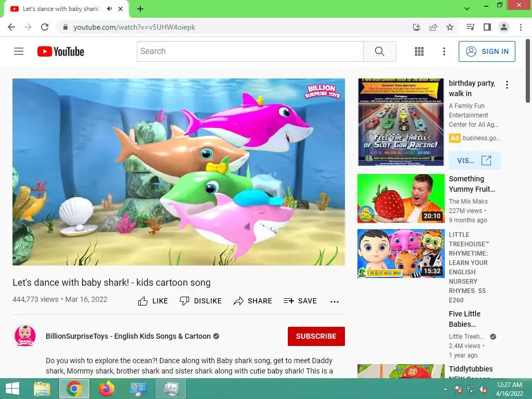The image size is (532, 399).
Task: Open the business.go ad link text
Action: click(482, 138)
